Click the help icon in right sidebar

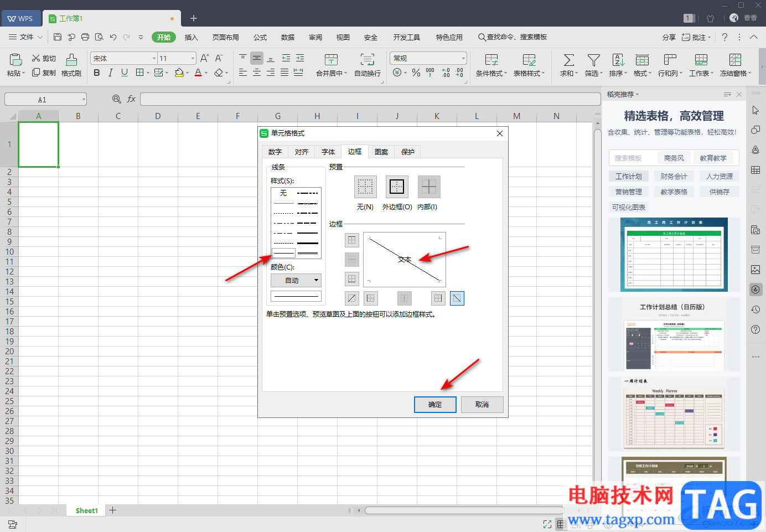coord(755,329)
